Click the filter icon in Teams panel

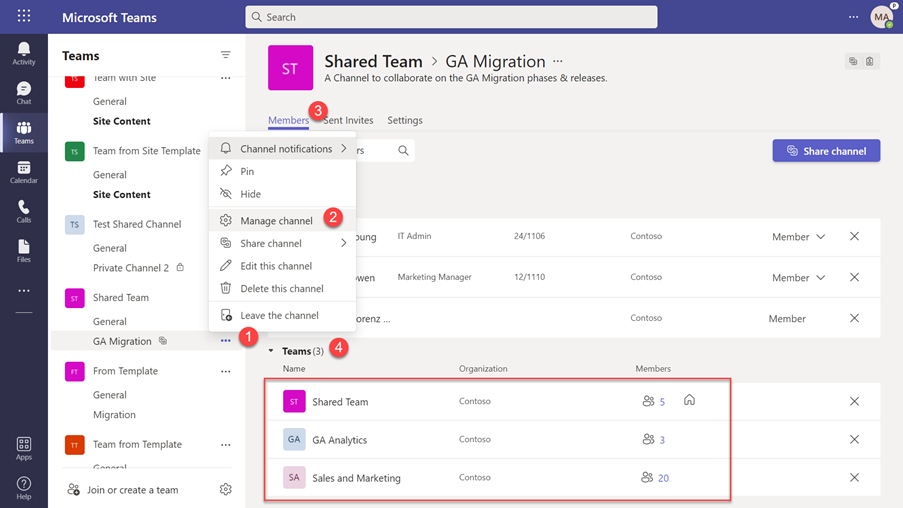pos(226,55)
